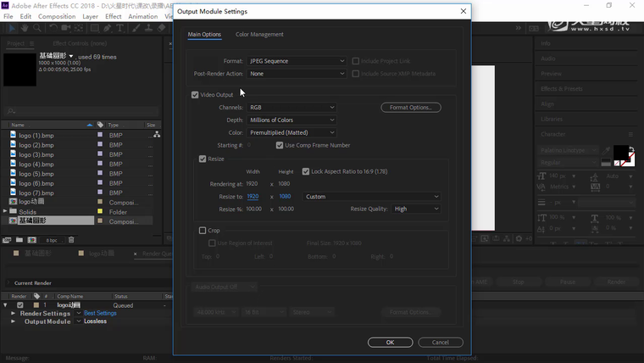
Task: Open flowchart view icon beside logo (1).bmp
Action: tap(157, 135)
